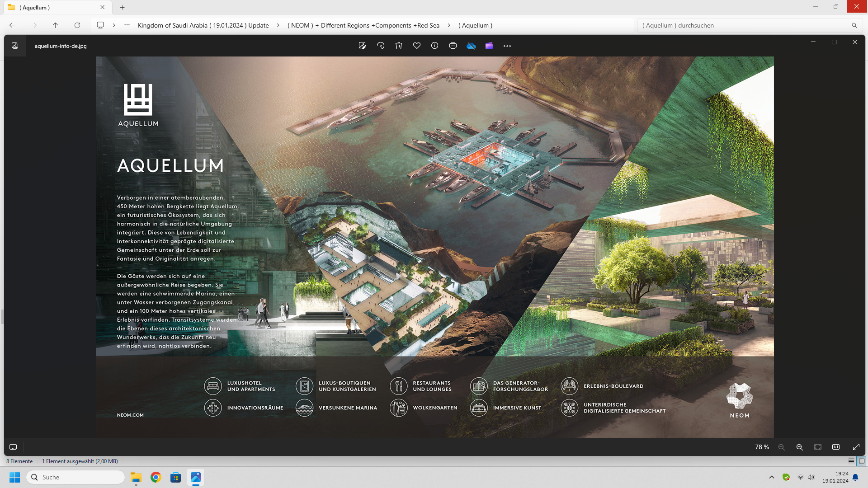Close the ( Aquellum ) Explorer tab
The height and width of the screenshot is (488, 868).
102,7
